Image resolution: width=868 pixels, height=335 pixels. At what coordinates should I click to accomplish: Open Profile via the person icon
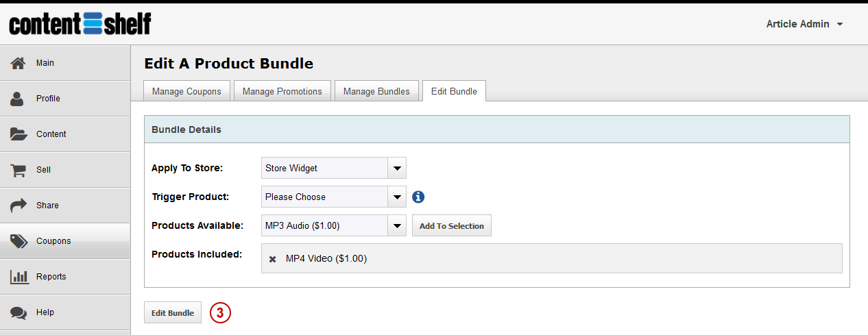18,99
